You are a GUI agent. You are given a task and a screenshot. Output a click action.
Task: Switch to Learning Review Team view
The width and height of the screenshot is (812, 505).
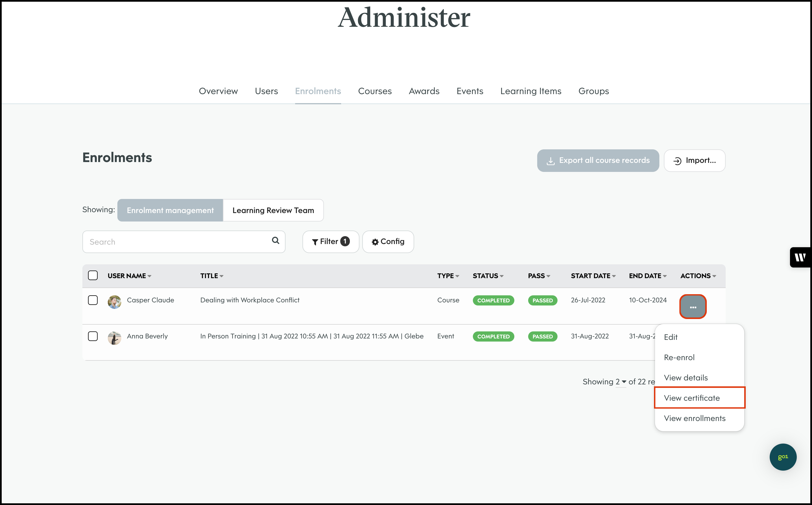[273, 210]
